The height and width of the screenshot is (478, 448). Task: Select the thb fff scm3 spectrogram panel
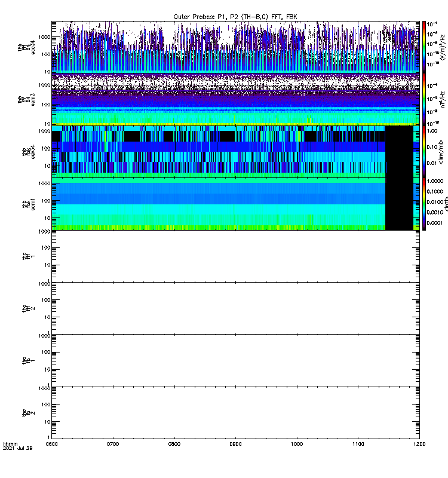coord(235,99)
